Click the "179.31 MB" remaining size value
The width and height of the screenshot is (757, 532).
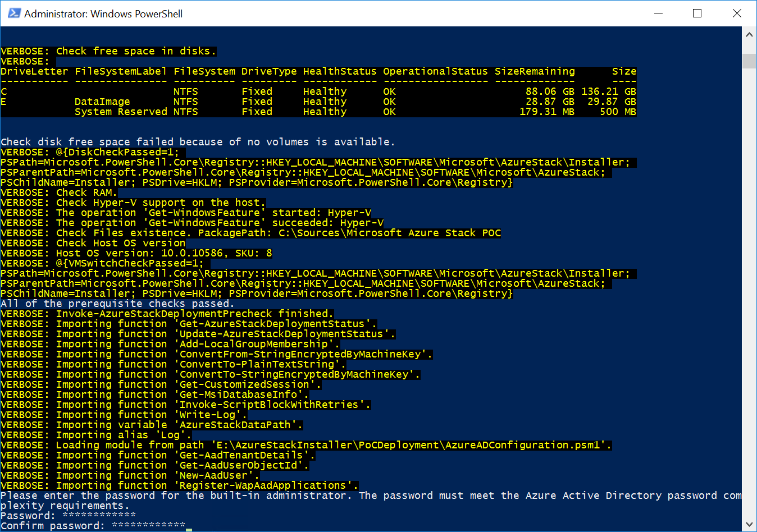tap(547, 112)
